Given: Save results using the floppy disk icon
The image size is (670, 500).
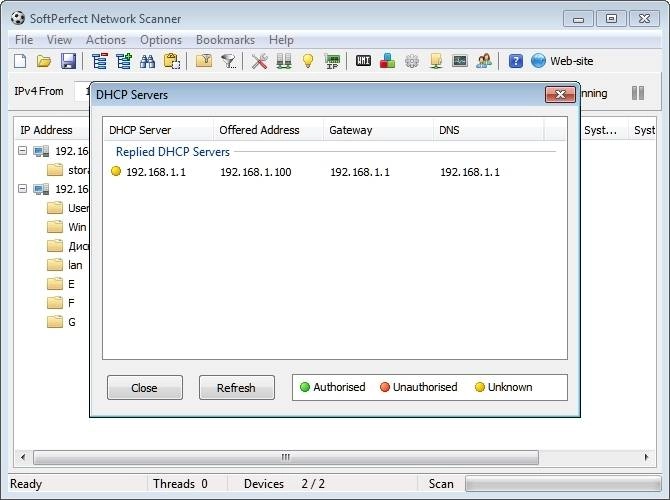Looking at the screenshot, I should (x=68, y=61).
